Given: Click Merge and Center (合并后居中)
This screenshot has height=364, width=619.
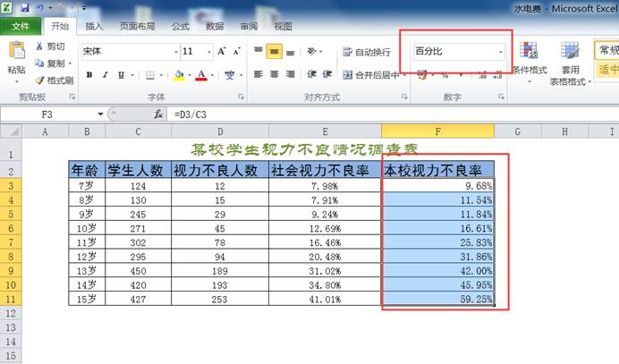Looking at the screenshot, I should (x=369, y=75).
